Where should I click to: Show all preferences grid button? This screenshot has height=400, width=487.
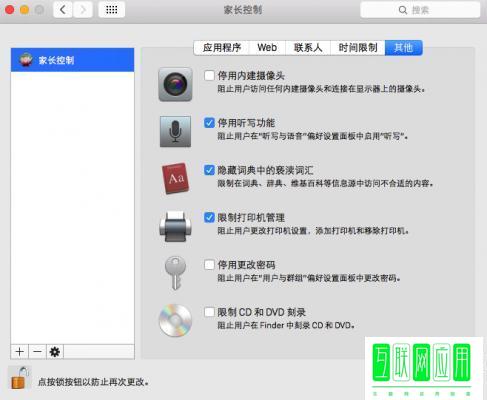112,10
